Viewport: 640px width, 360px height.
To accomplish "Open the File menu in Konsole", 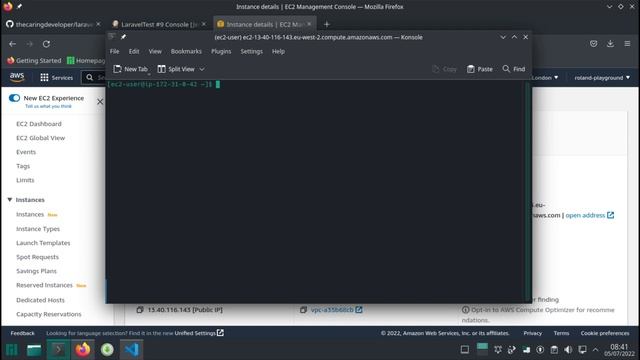I will [114, 51].
